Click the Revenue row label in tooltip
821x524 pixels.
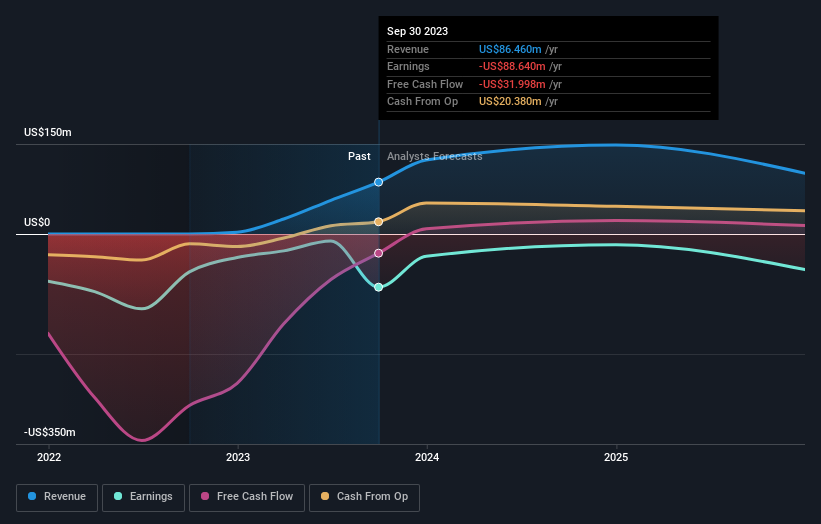[408, 49]
